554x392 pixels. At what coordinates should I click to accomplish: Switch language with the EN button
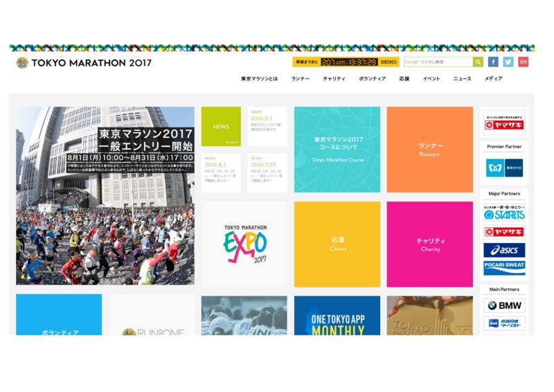point(524,62)
